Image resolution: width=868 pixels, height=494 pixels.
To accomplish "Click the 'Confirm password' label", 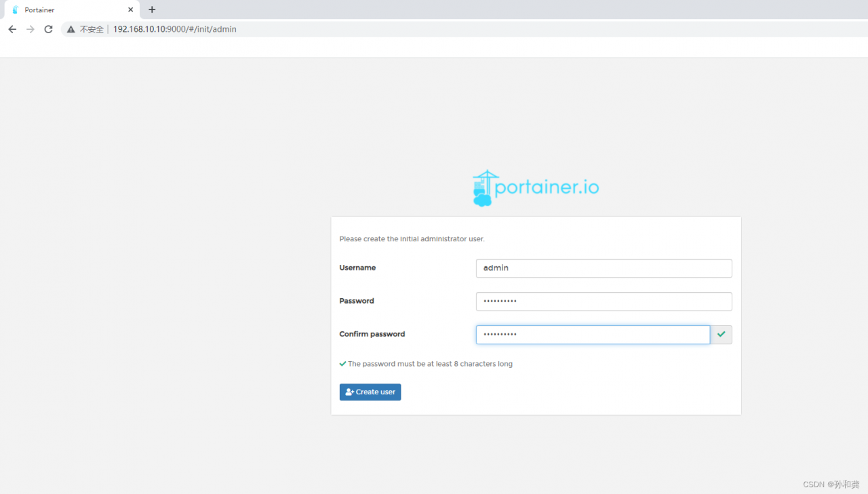I will pyautogui.click(x=372, y=334).
